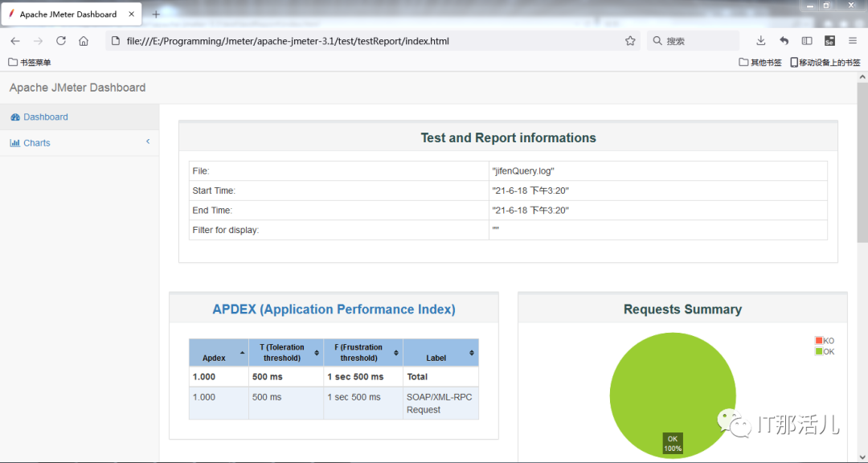
Task: Open the Dashboard sidebar item
Action: (x=80, y=117)
